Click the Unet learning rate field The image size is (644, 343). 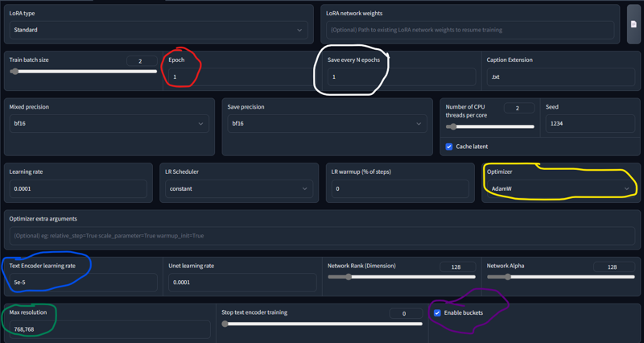242,283
